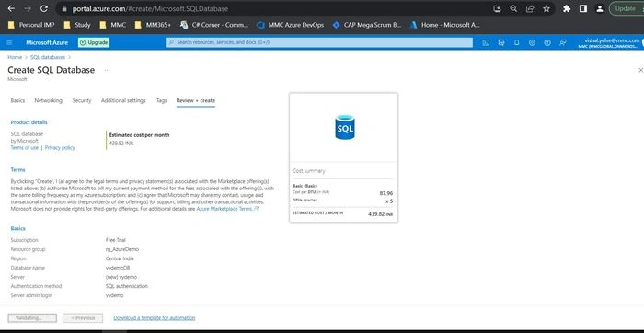Click the browser address bar URL
The image size is (644, 333).
[150, 8]
